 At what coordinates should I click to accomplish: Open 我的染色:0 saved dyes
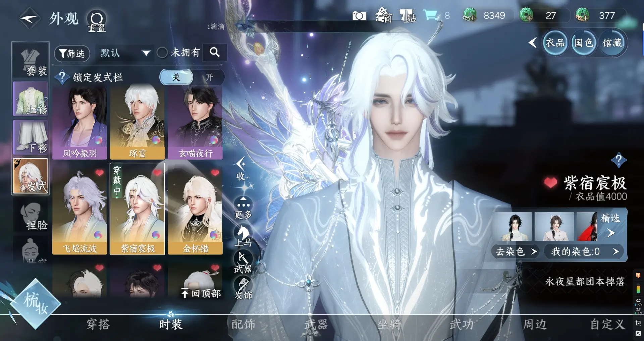point(584,251)
